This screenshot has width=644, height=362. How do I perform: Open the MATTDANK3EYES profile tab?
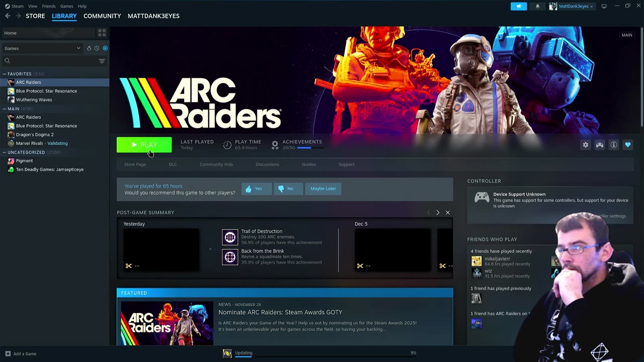pyautogui.click(x=153, y=16)
